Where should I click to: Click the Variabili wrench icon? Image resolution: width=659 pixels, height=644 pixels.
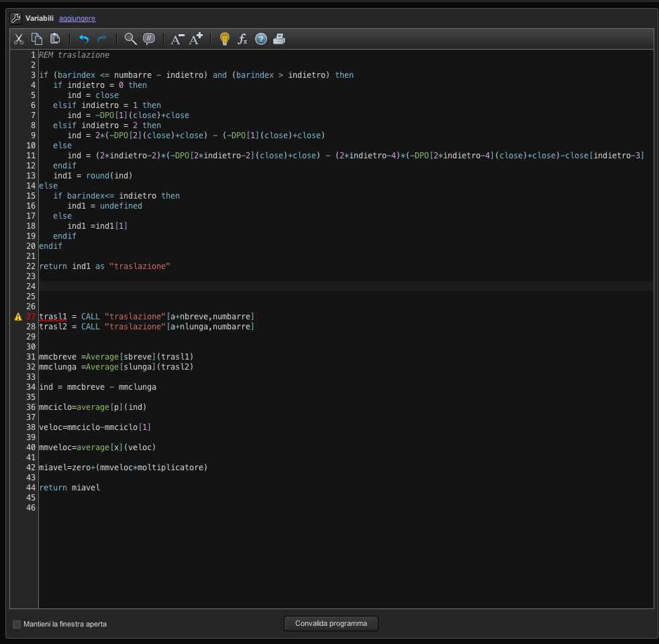(15, 18)
